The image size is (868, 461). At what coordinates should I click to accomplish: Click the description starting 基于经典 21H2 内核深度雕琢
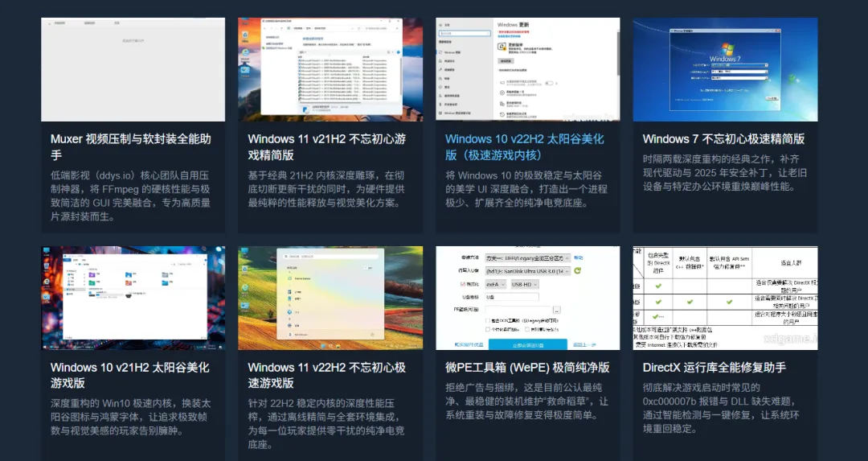click(x=326, y=189)
